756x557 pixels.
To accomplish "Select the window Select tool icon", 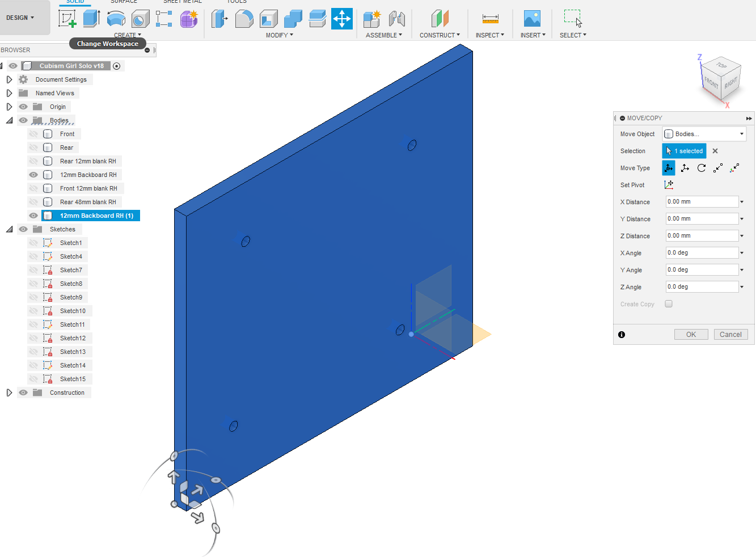I will point(573,19).
